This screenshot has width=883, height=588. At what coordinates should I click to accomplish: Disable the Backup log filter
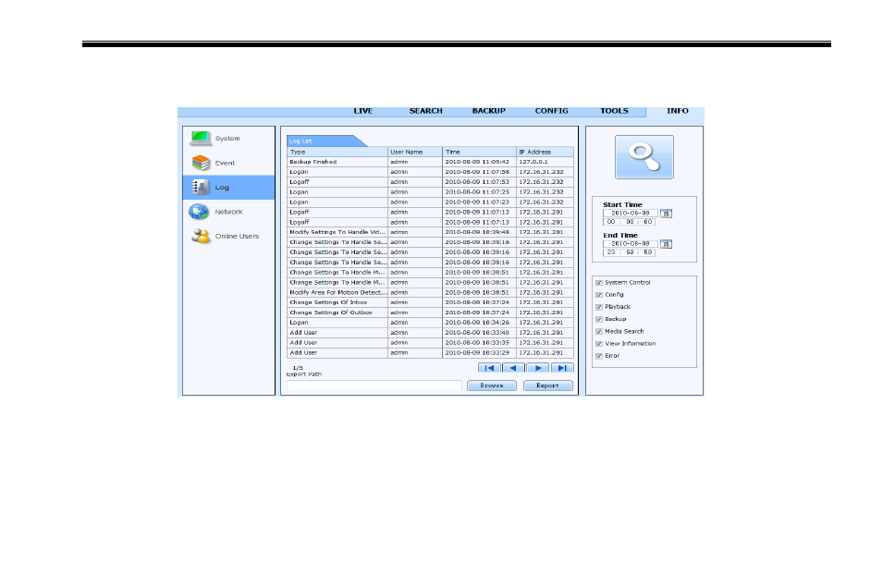599,319
